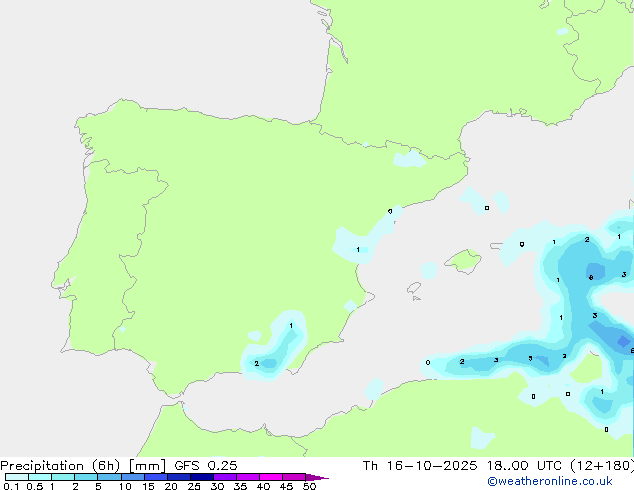Click the 'Precipitation (6h) [mm]' title text
The image size is (634, 490).
83,466
